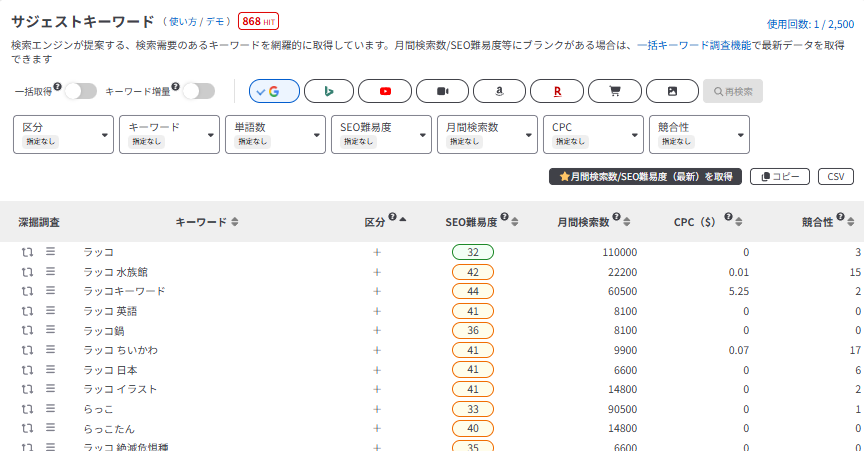
Task: Click re-search icon for ラッコキーワード row
Action: [27, 291]
